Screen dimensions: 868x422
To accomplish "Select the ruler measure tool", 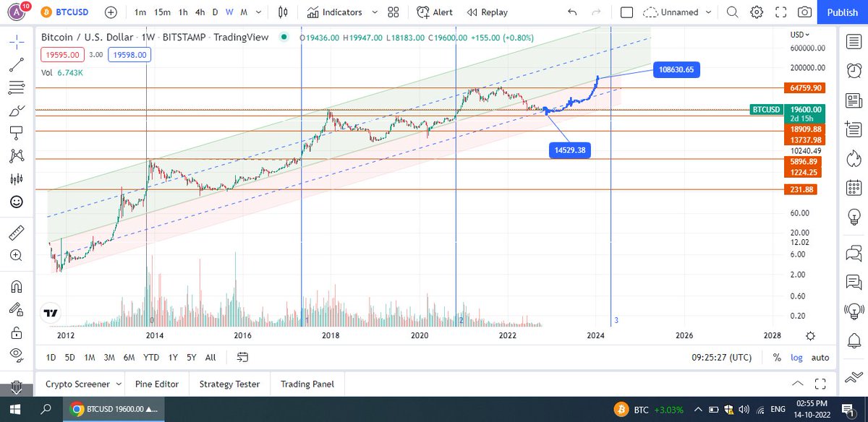I will (x=15, y=233).
